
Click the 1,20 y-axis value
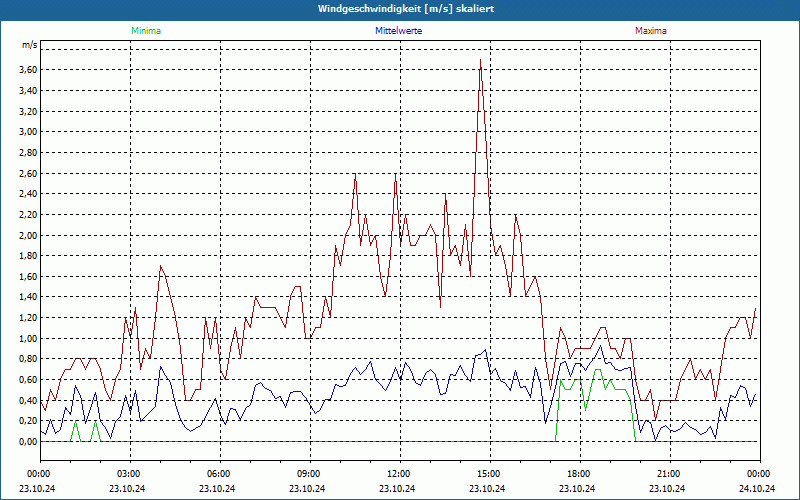pos(28,318)
